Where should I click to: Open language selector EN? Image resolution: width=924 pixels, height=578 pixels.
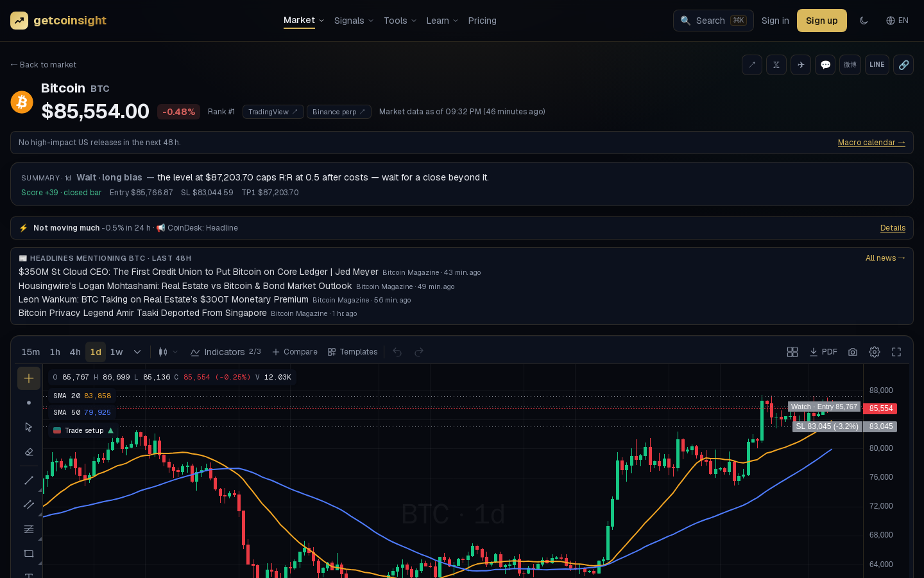point(897,21)
